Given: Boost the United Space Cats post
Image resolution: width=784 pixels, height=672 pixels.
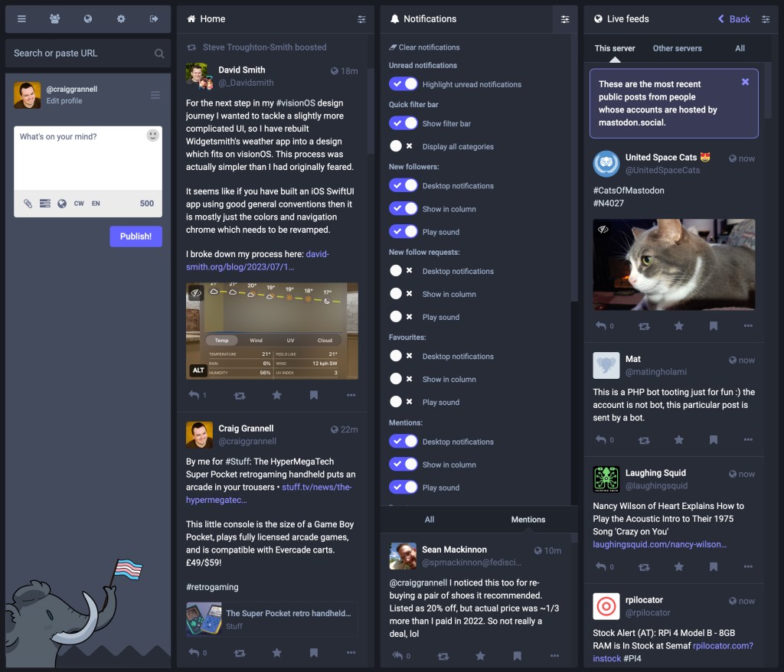Looking at the screenshot, I should point(644,327).
